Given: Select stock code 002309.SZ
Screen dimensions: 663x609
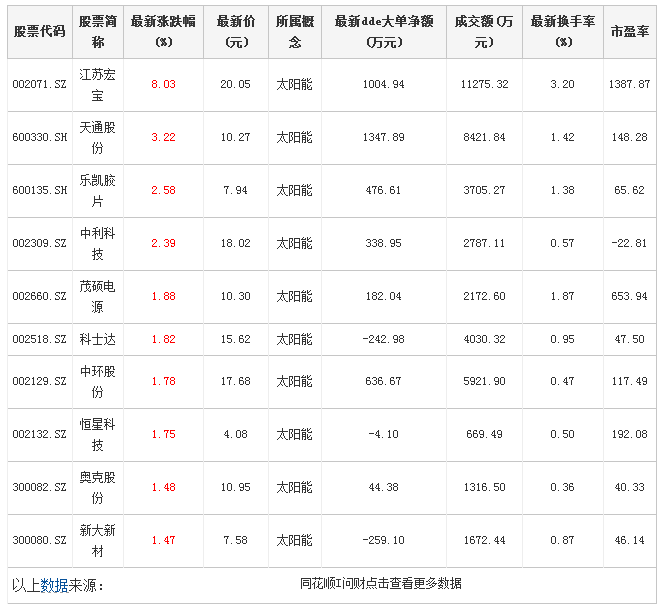Looking at the screenshot, I should point(39,243).
